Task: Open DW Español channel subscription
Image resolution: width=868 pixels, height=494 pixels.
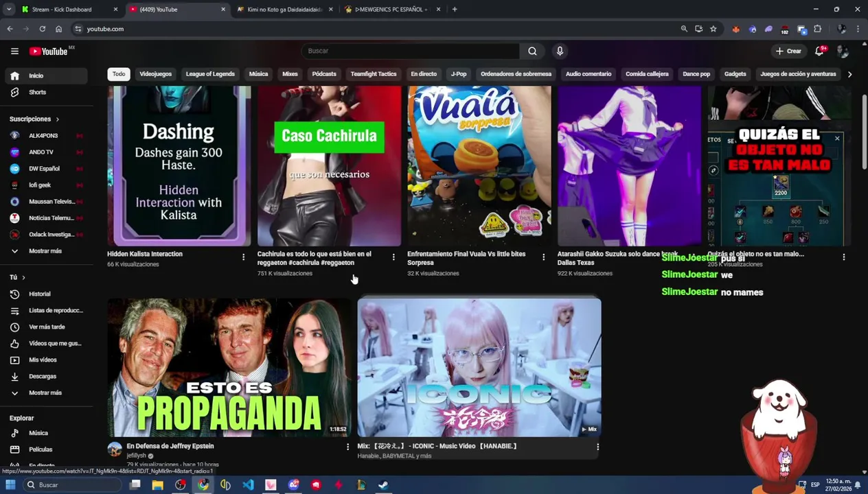Action: coord(45,169)
